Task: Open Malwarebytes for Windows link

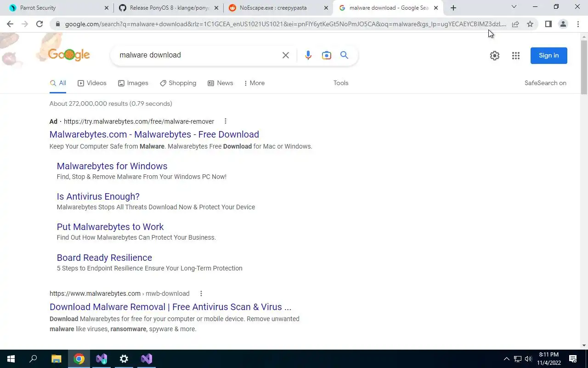Action: (112, 166)
